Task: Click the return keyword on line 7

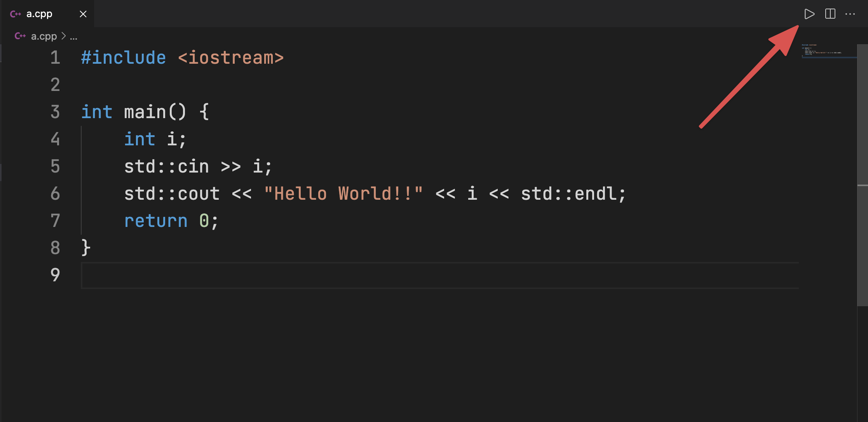Action: [156, 221]
